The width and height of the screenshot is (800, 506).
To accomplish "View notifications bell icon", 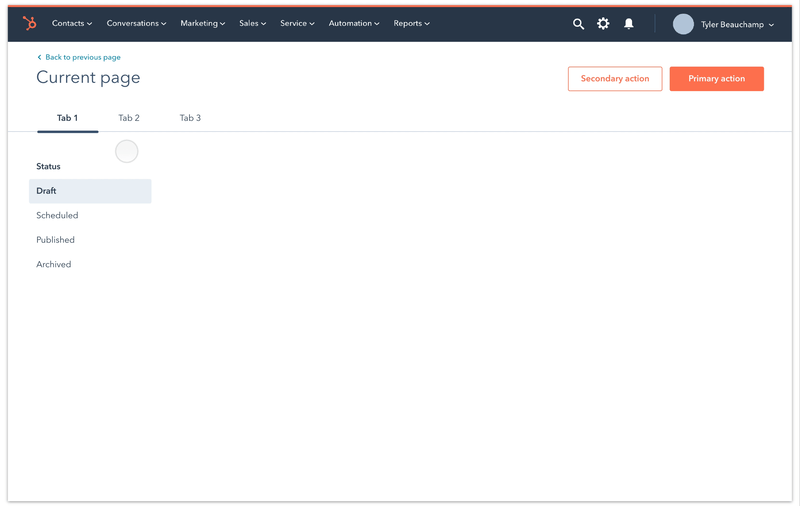I will (629, 23).
